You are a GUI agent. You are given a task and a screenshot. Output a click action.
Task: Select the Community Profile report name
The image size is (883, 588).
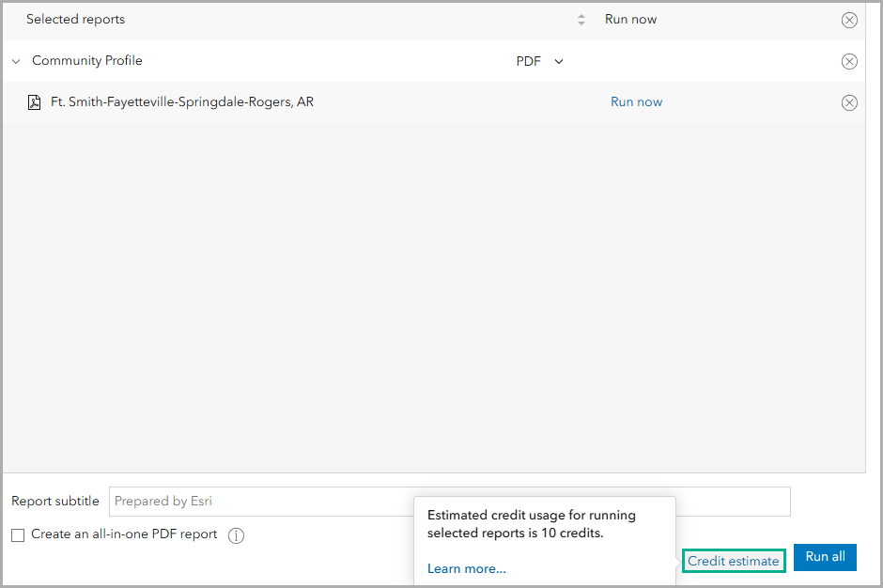pyautogui.click(x=87, y=60)
